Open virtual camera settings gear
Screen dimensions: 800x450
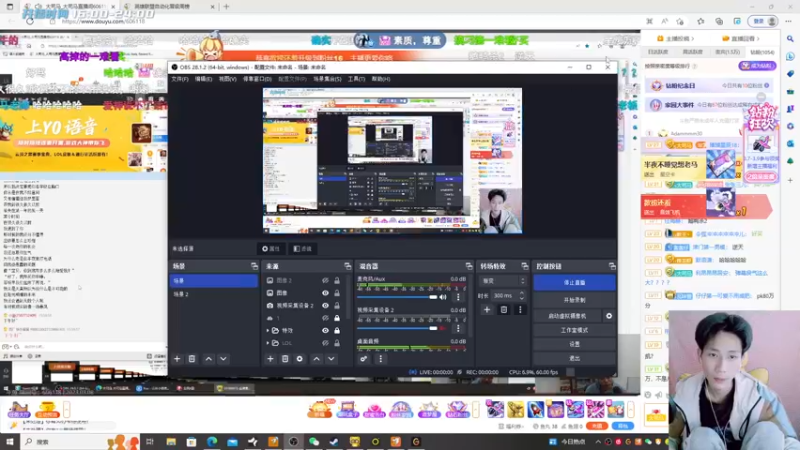(609, 316)
